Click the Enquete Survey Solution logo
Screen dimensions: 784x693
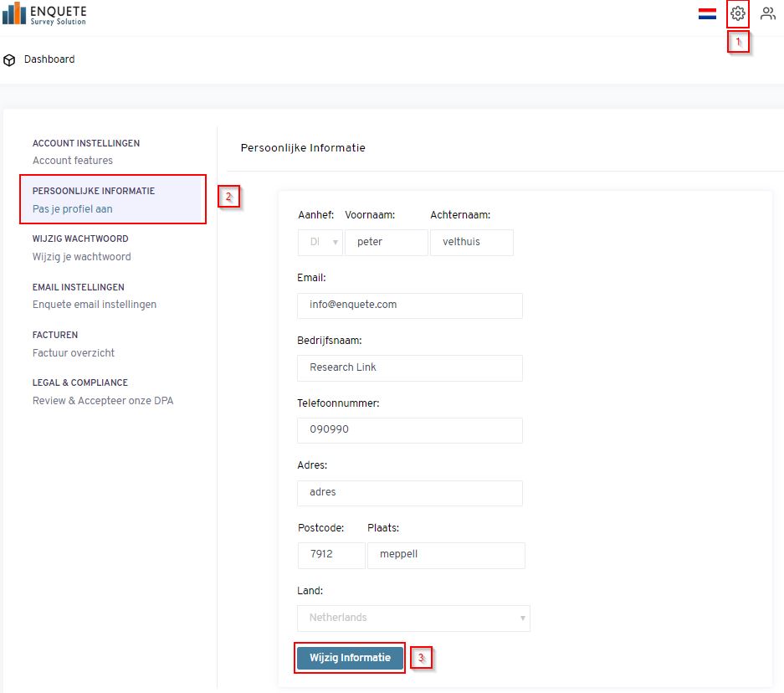coord(44,14)
